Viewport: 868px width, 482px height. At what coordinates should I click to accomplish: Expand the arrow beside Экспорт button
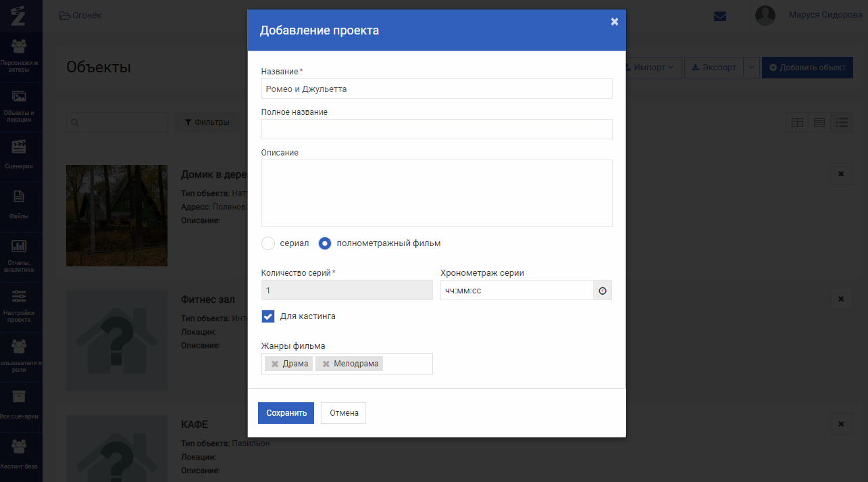(752, 68)
